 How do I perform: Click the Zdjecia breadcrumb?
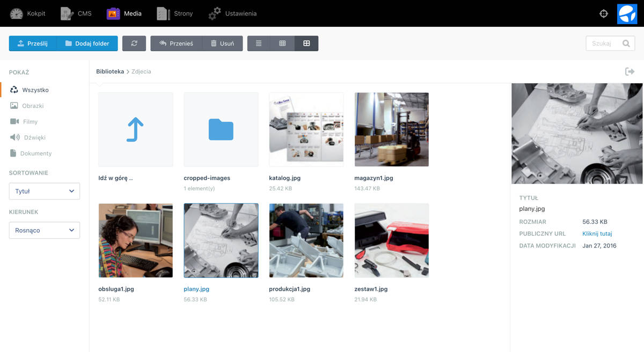141,71
